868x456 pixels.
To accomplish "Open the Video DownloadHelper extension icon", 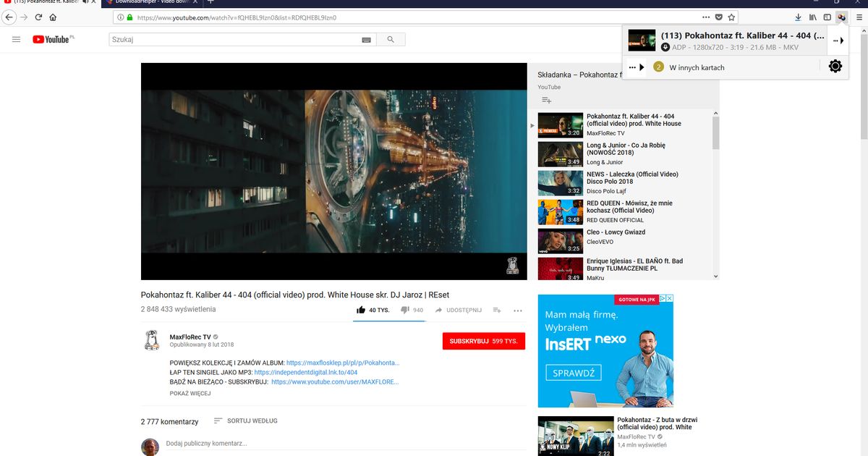I will coord(841,16).
